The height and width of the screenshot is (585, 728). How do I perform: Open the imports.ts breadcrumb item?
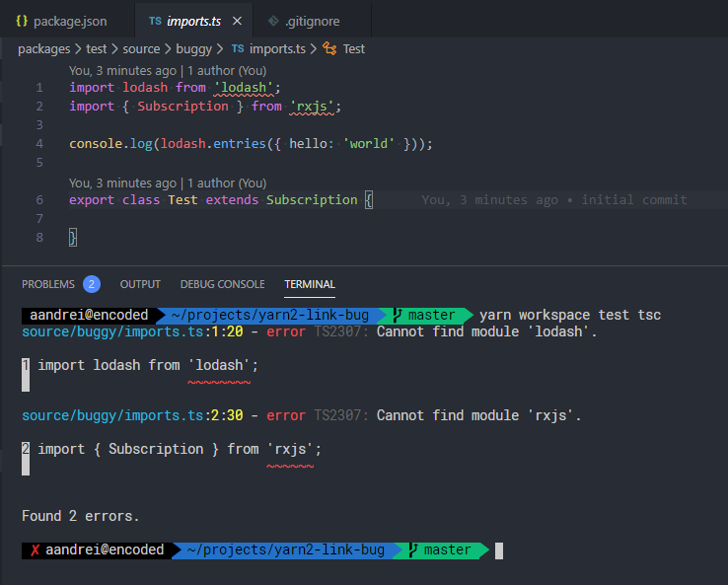point(277,48)
